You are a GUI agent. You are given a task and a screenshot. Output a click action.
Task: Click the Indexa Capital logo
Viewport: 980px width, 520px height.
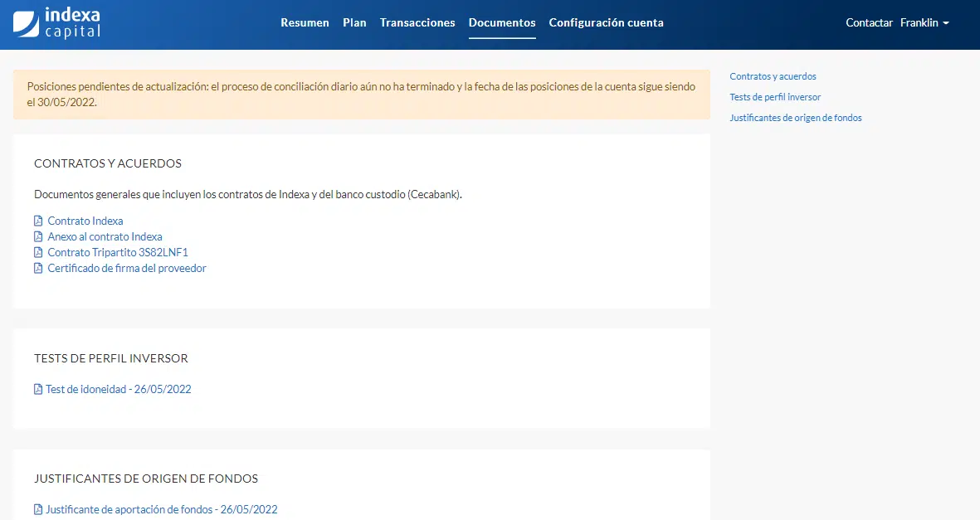56,23
